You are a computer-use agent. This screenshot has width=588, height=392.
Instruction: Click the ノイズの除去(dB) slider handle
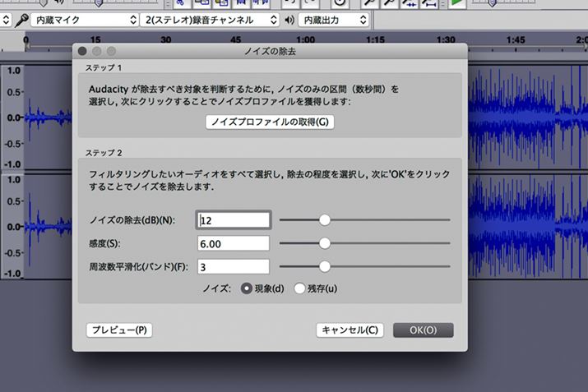325,219
